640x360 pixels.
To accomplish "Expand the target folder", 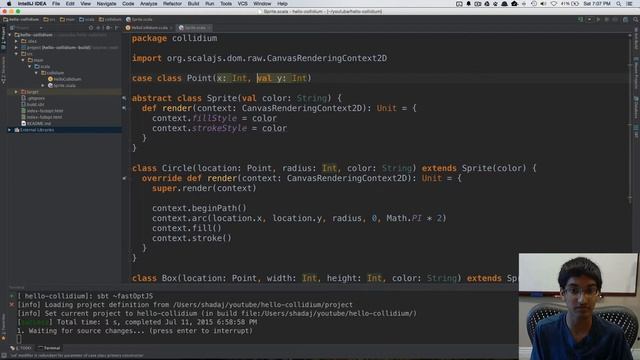I will (x=16, y=92).
